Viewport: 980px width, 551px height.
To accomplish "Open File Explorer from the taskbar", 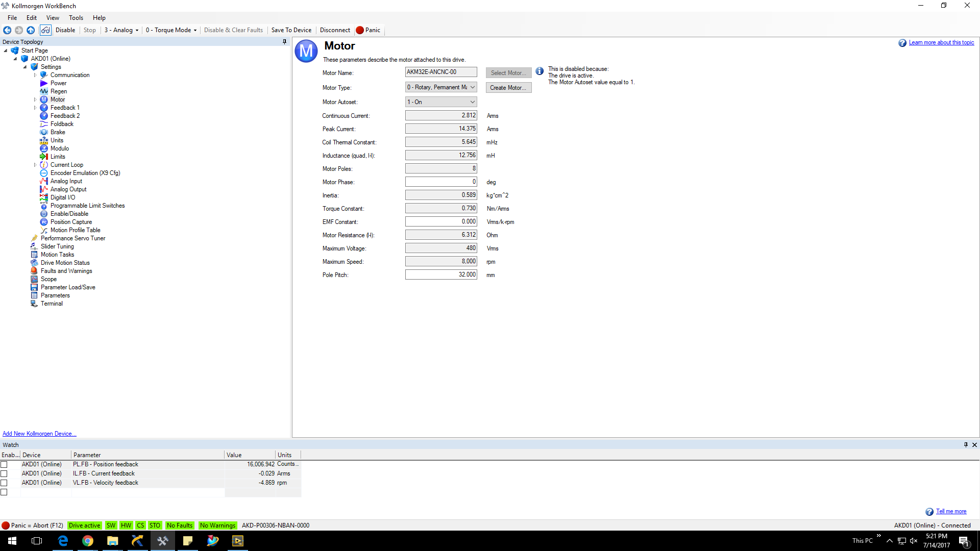I will [113, 541].
